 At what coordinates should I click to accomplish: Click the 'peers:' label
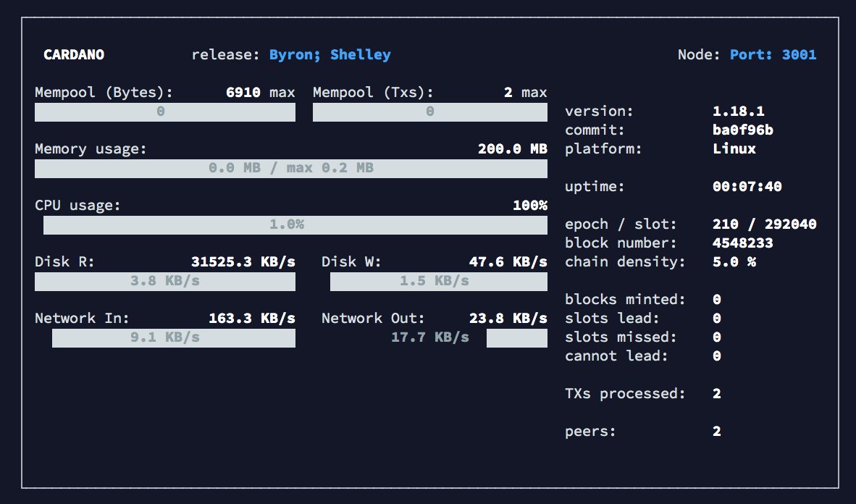click(590, 432)
